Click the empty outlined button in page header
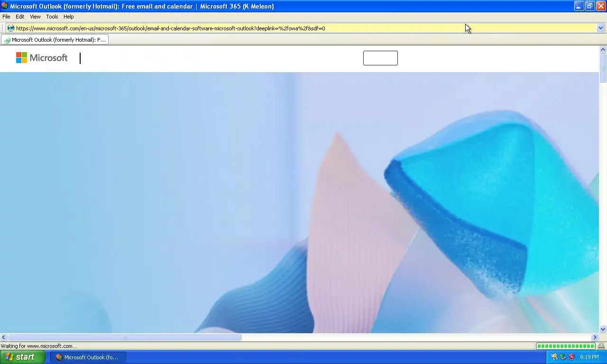 coord(380,58)
